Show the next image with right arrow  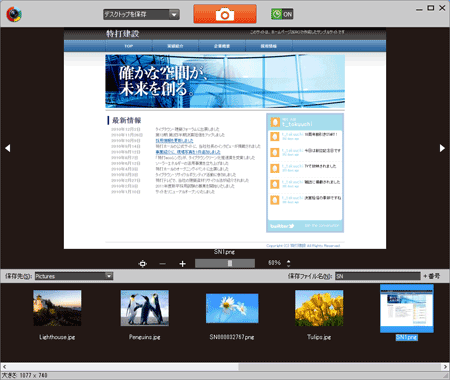[x=442, y=148]
